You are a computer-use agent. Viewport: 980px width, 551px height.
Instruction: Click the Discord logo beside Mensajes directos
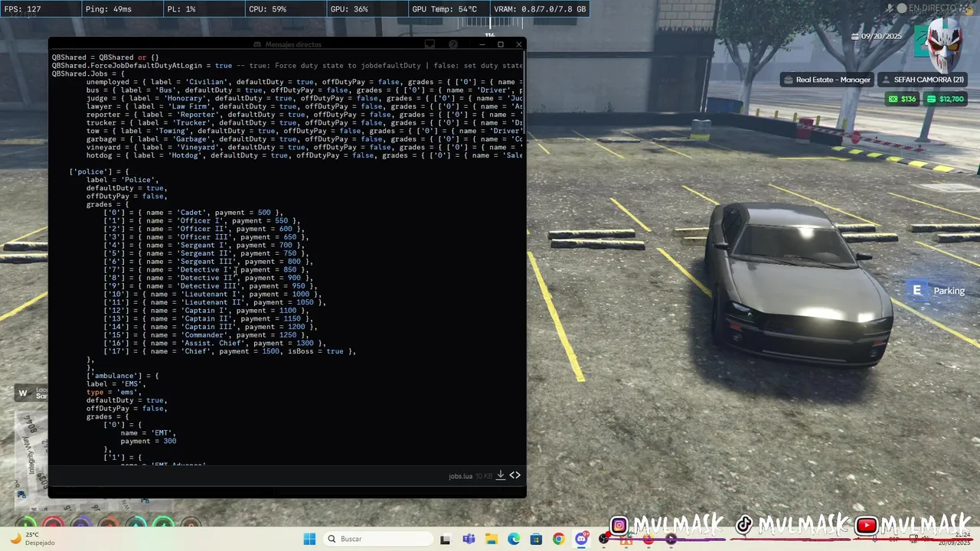tap(257, 45)
